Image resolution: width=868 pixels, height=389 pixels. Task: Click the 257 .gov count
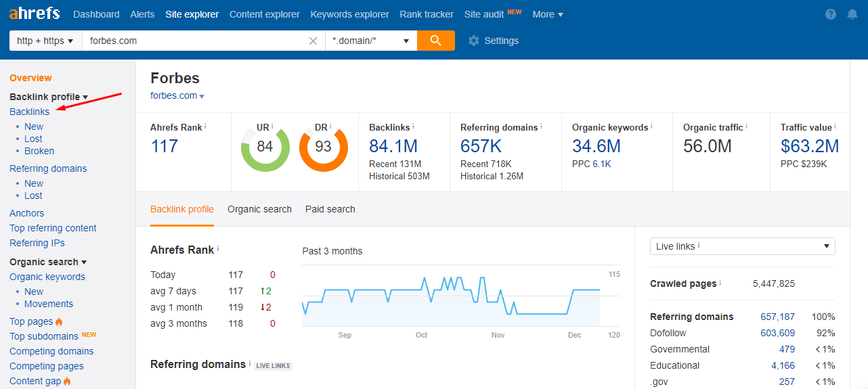787,382
